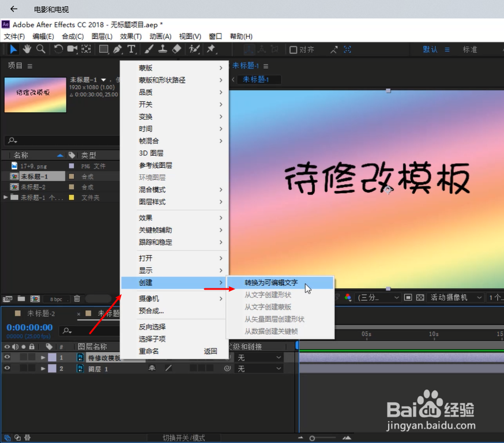
Task: Switch to 标准 workspace
Action: (x=469, y=50)
